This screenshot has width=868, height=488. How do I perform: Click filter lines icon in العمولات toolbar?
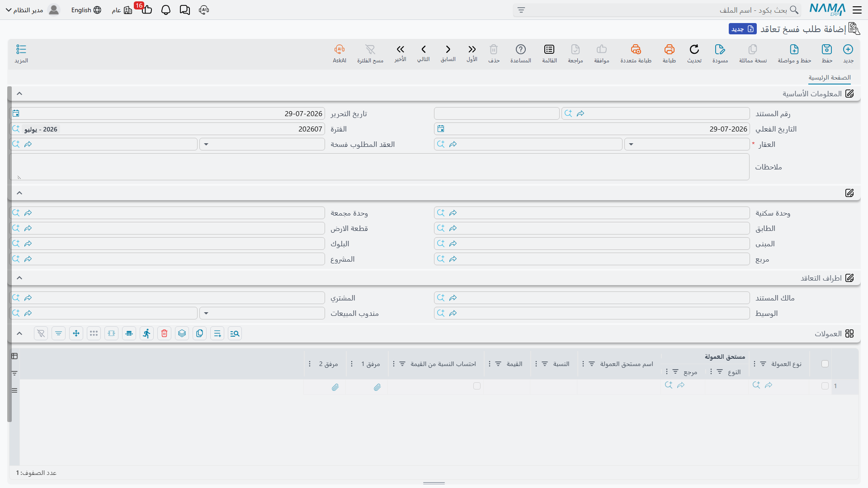tap(59, 333)
